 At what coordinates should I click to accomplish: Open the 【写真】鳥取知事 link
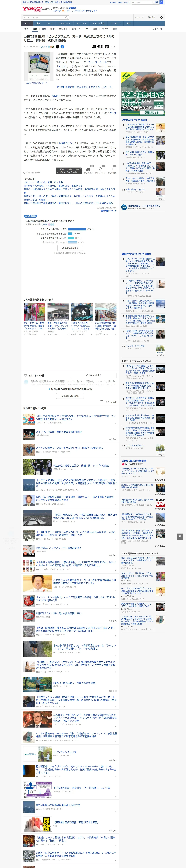click(x=85, y=87)
